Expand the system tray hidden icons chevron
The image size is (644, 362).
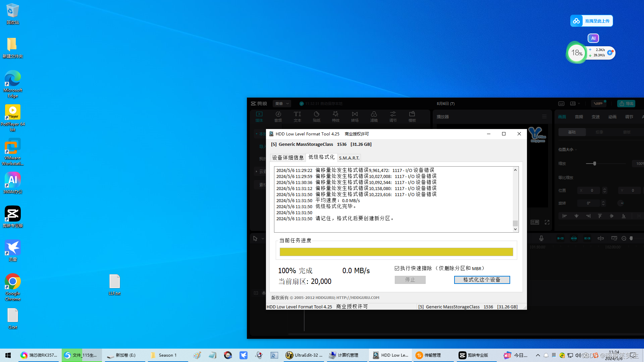(x=538, y=355)
